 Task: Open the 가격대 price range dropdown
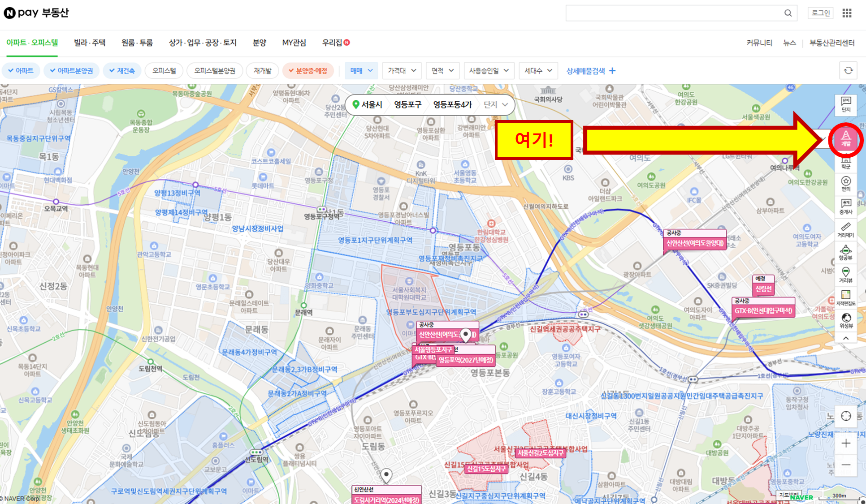[x=402, y=71]
